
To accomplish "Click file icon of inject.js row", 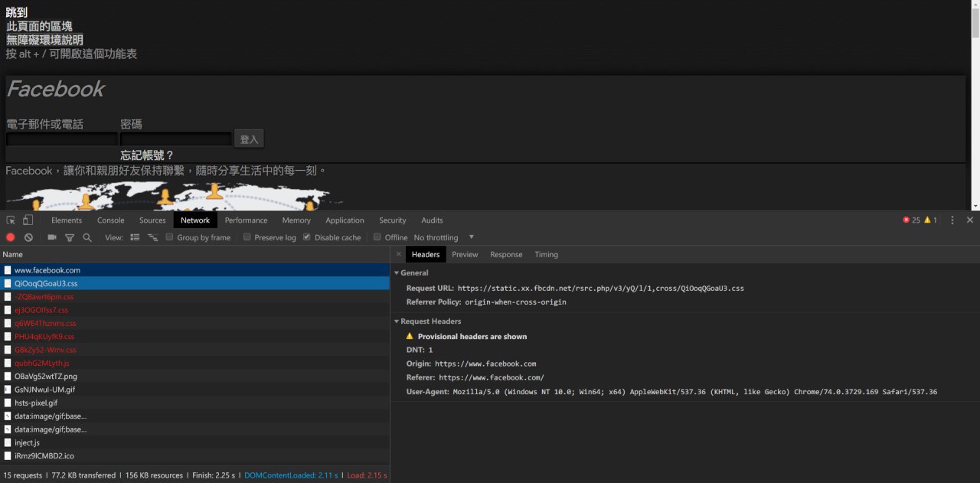I will click(x=8, y=442).
